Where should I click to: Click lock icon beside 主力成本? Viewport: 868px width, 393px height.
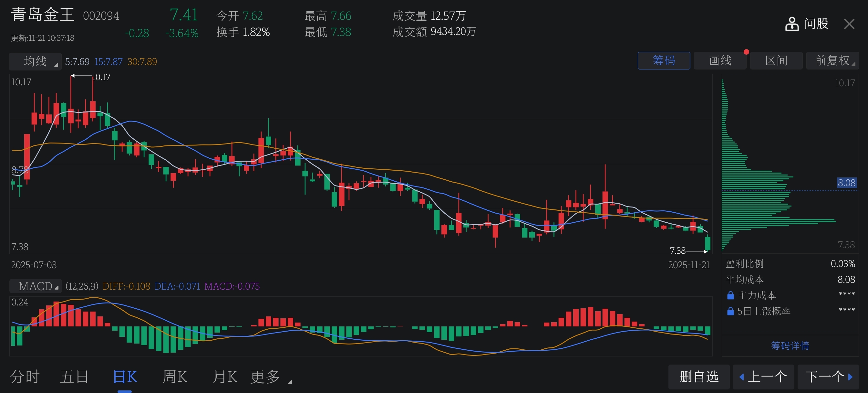coord(730,295)
